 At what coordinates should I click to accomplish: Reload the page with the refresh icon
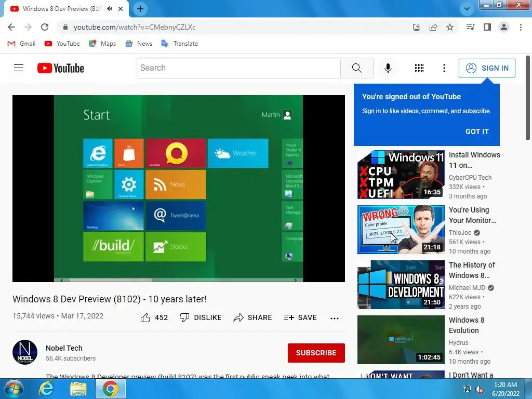45,27
